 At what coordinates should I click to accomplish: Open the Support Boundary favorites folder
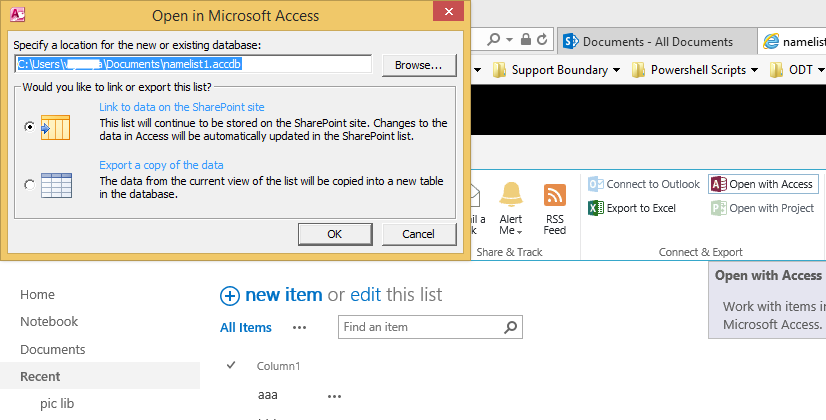click(556, 70)
